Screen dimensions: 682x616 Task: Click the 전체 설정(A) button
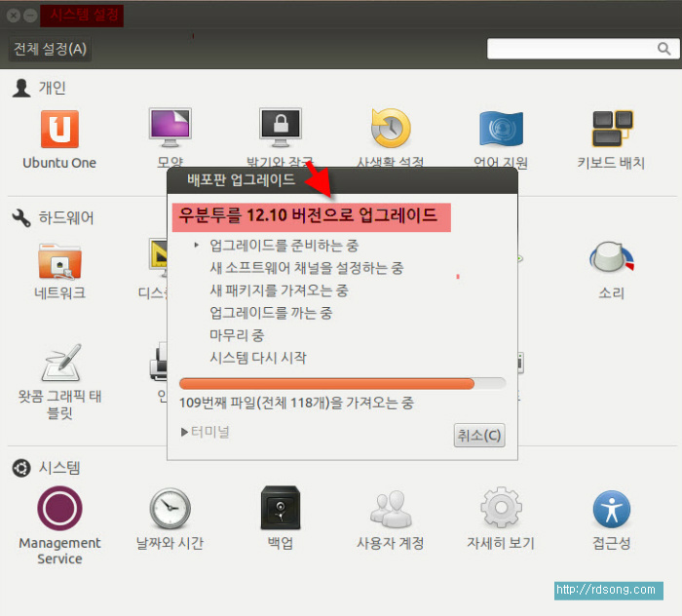pyautogui.click(x=50, y=49)
